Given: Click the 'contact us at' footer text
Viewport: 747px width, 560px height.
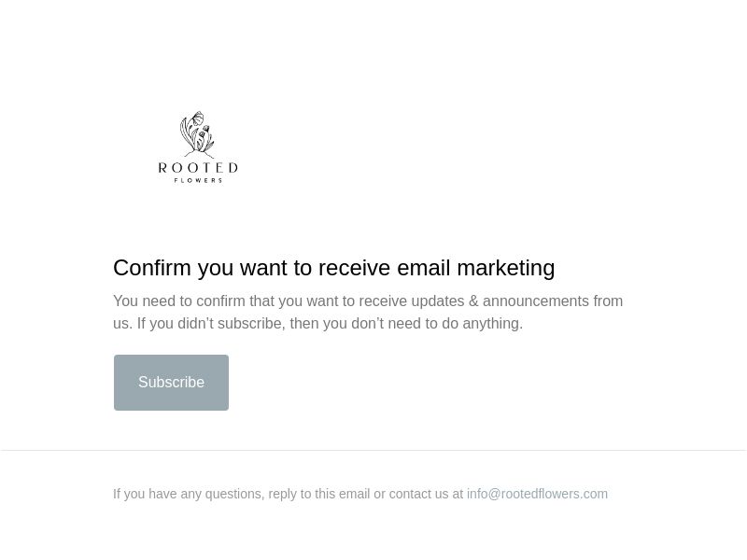Looking at the screenshot, I should click(x=426, y=494).
